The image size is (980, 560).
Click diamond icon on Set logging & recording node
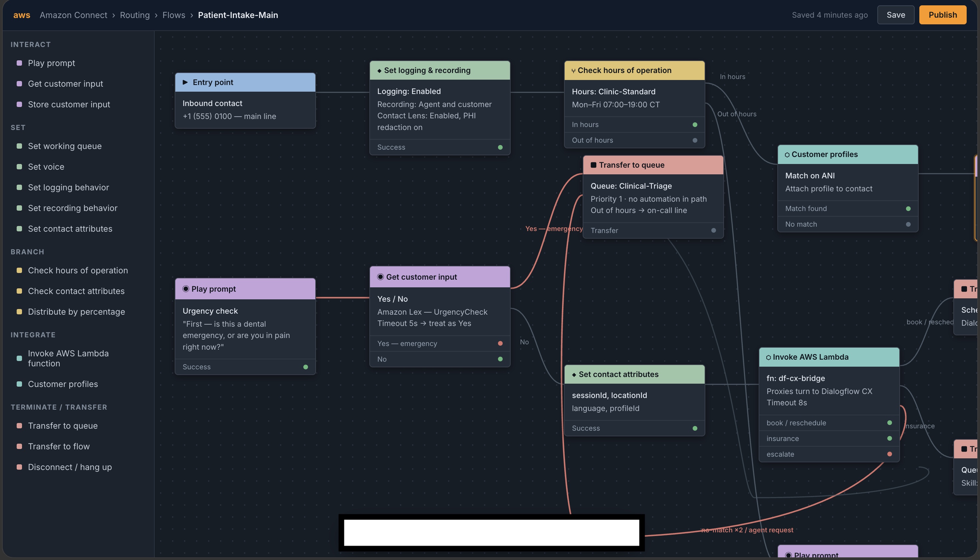click(x=380, y=71)
